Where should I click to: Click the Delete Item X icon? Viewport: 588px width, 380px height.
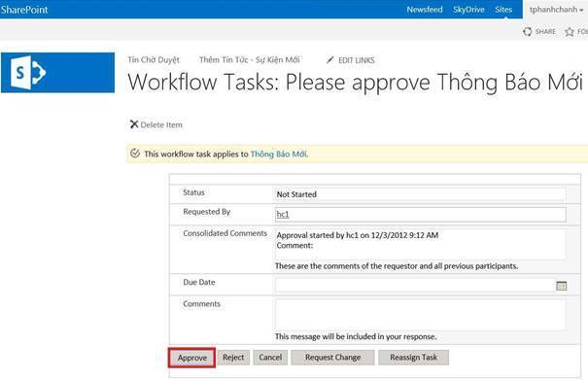point(134,124)
